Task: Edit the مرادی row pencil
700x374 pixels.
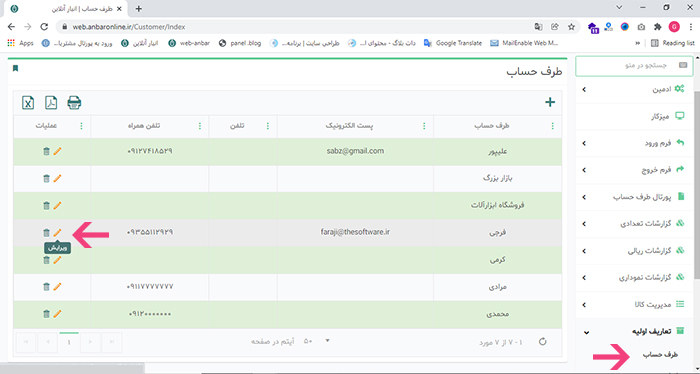Action: [x=57, y=287]
